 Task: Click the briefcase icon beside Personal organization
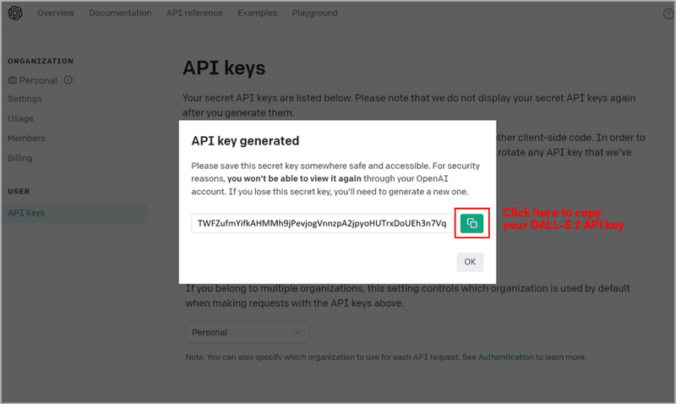point(13,80)
